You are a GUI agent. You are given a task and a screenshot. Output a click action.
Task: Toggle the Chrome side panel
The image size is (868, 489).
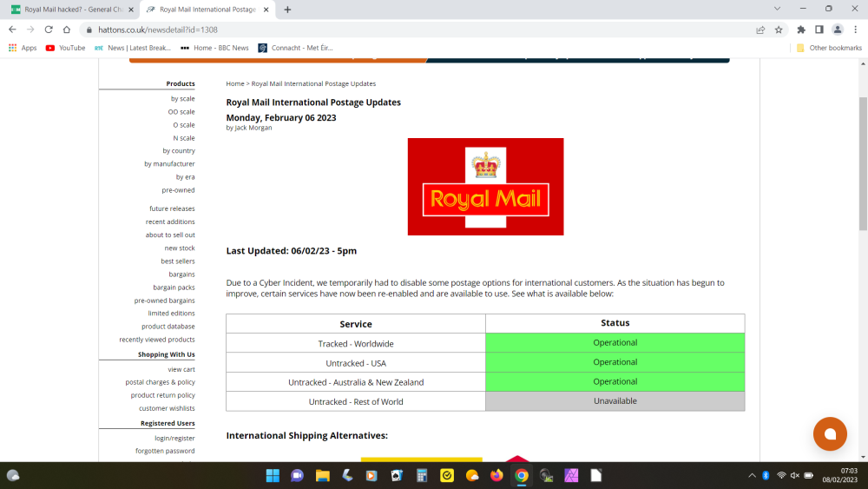coord(819,29)
